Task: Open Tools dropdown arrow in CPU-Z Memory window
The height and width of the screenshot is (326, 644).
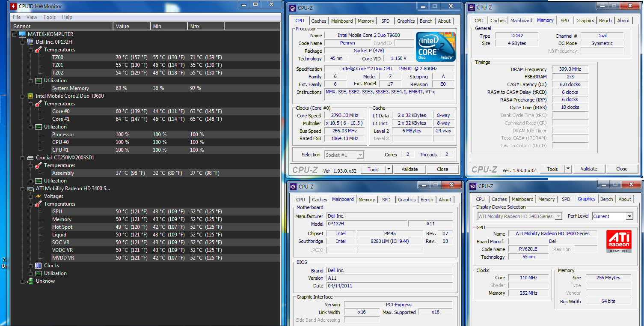Action: (568, 169)
